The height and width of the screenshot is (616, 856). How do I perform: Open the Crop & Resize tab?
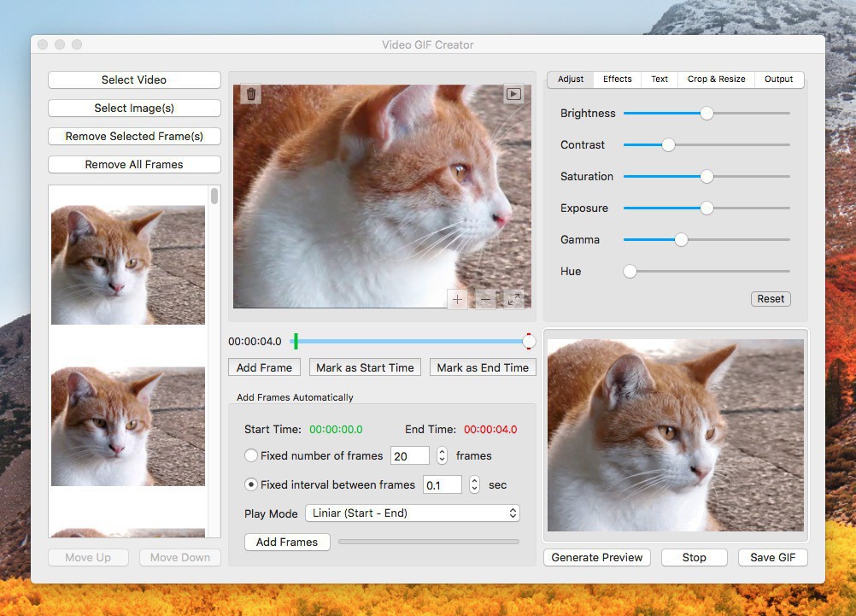716,79
